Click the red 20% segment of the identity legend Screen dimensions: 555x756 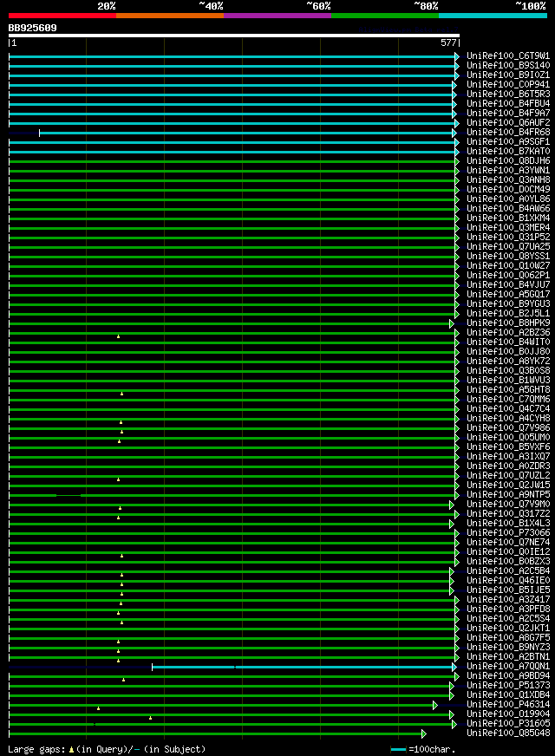62,16
